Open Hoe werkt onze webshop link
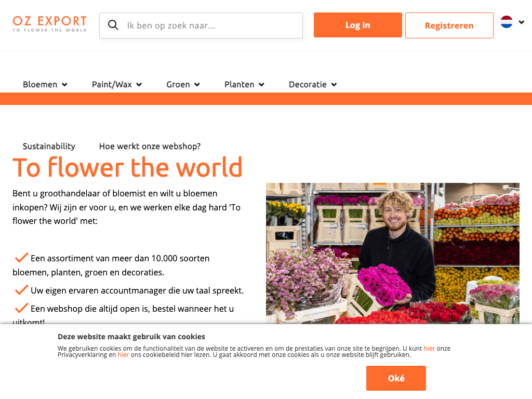532x399 pixels. 150,146
